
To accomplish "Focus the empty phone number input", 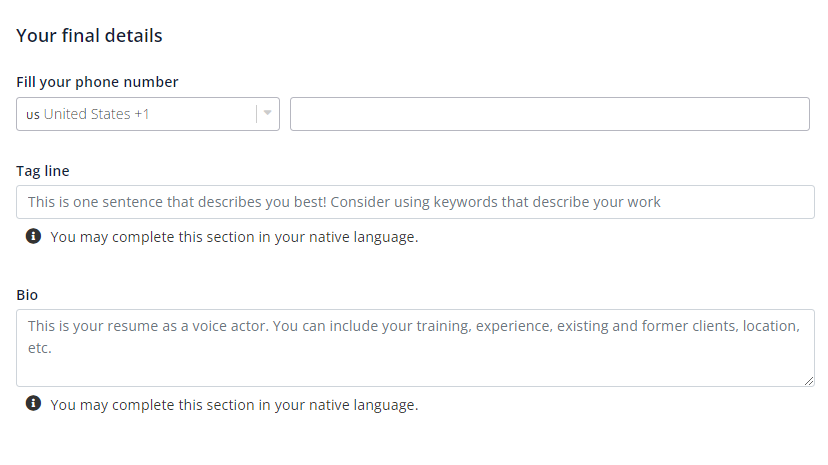I will tap(550, 114).
